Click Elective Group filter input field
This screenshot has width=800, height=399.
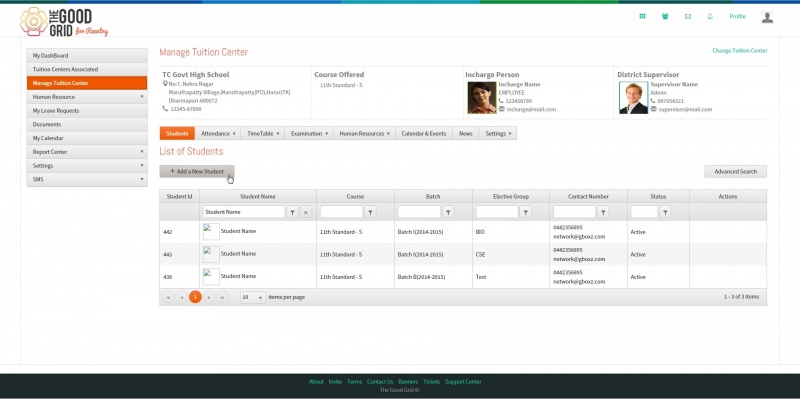(497, 212)
